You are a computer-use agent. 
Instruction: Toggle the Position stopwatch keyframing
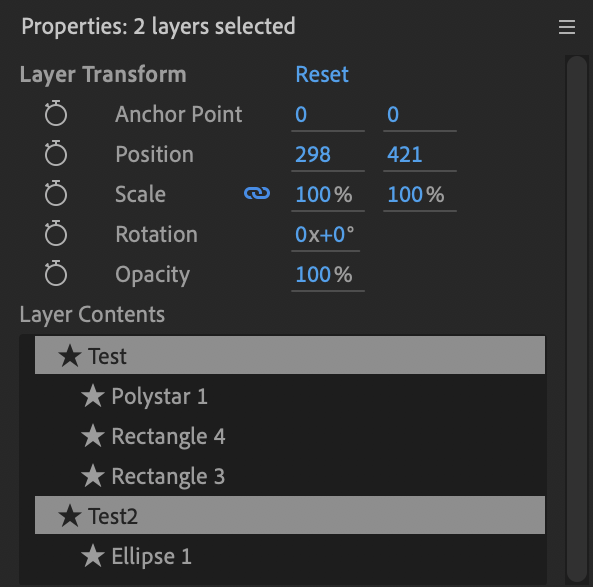tap(56, 153)
